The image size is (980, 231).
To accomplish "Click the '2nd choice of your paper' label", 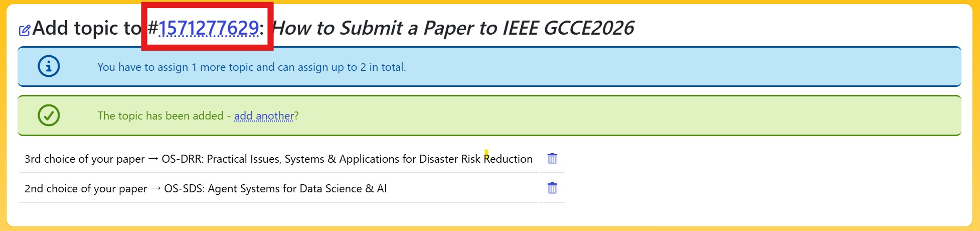I will point(85,189).
